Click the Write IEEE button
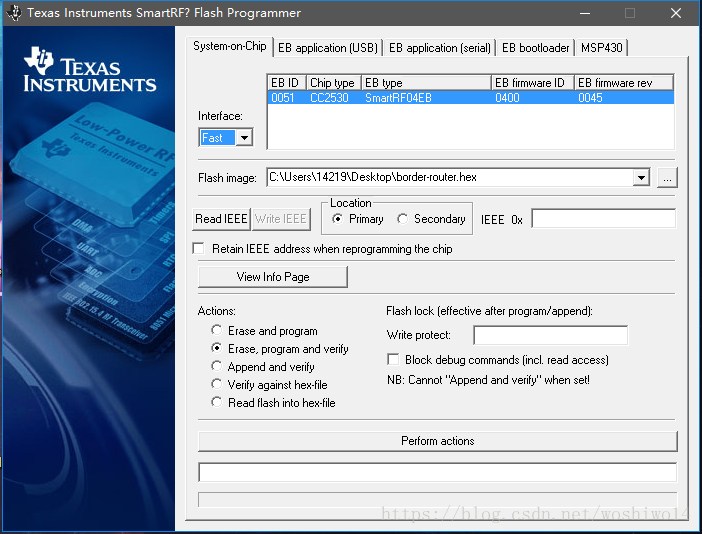Viewport: 702px width, 534px height. (281, 219)
